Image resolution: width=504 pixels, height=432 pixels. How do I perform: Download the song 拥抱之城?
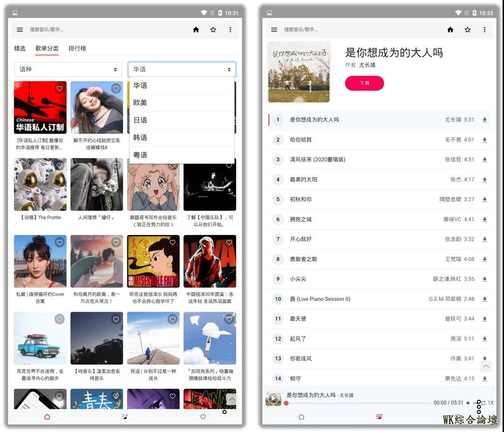click(485, 219)
